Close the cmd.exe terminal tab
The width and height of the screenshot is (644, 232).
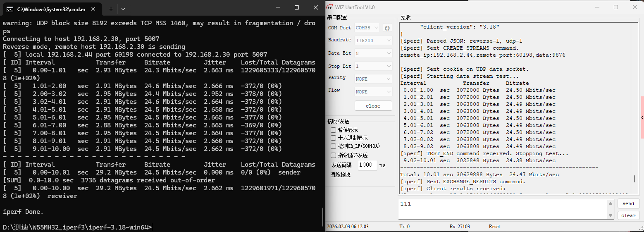(94, 9)
